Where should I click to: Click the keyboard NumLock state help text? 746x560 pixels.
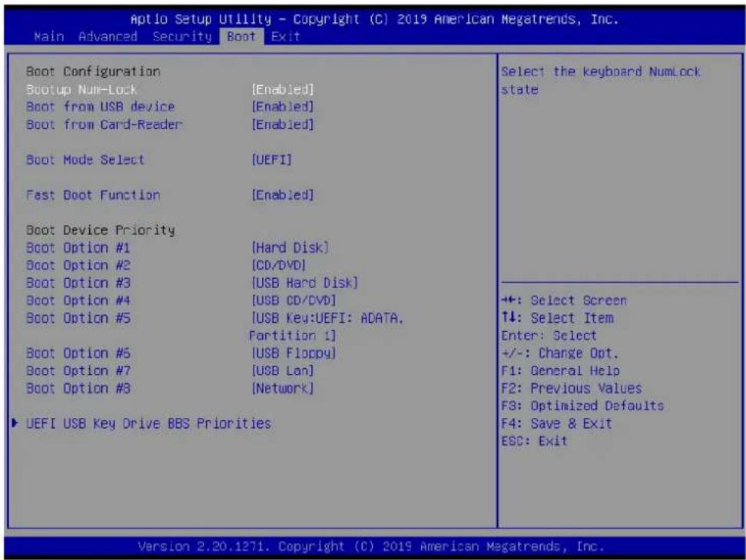[601, 81]
